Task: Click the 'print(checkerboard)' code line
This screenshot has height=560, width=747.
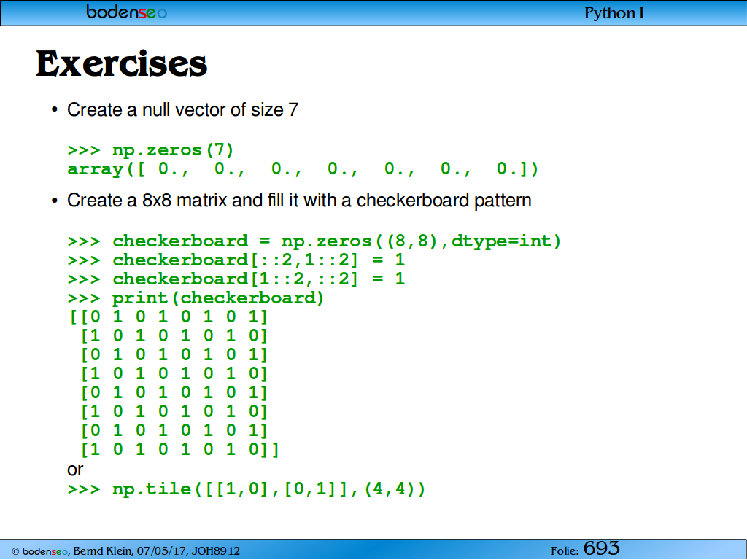Action: (x=196, y=298)
